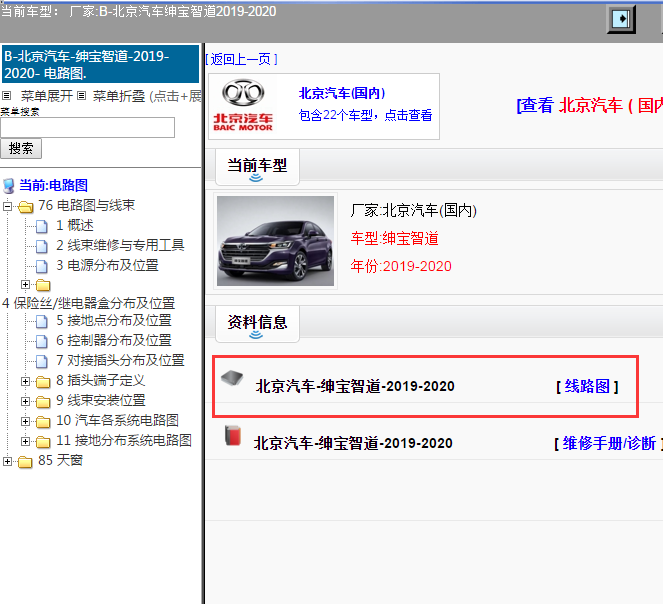Click 当前:电路图 heading text

click(53, 185)
